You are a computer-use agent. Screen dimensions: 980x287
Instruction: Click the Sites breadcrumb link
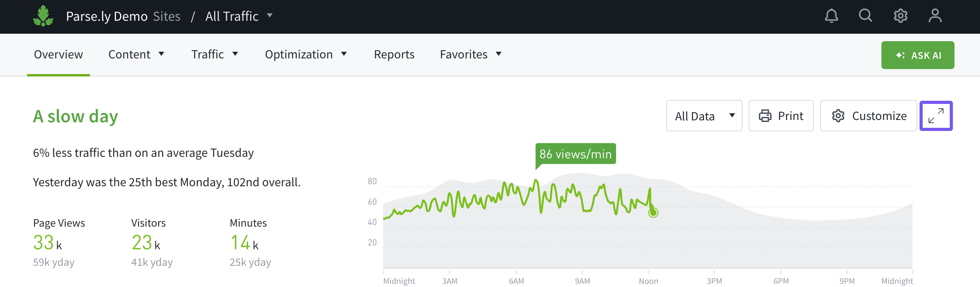pos(166,16)
